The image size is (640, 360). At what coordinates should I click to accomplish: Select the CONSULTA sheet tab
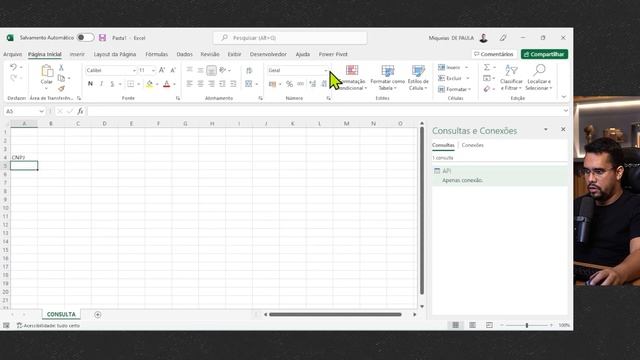click(61, 314)
